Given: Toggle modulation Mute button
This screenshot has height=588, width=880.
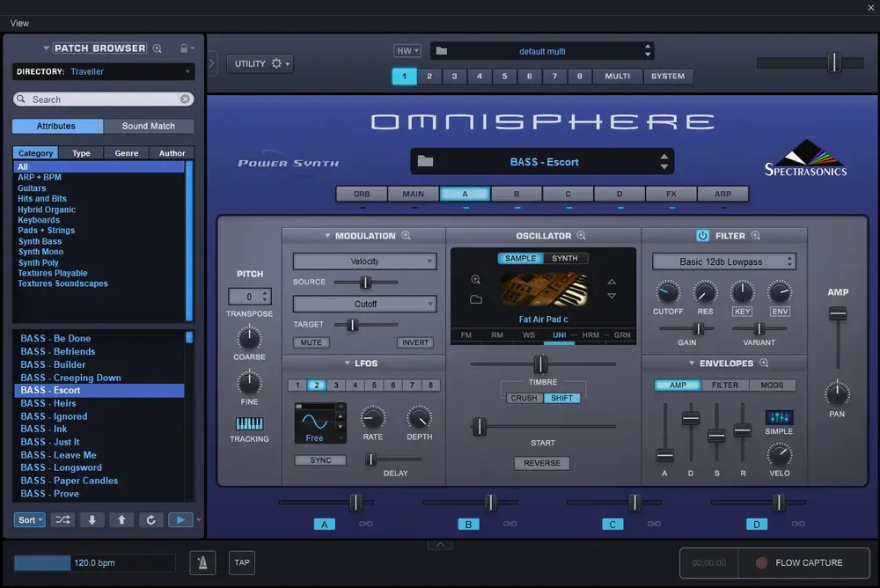Looking at the screenshot, I should pyautogui.click(x=311, y=342).
